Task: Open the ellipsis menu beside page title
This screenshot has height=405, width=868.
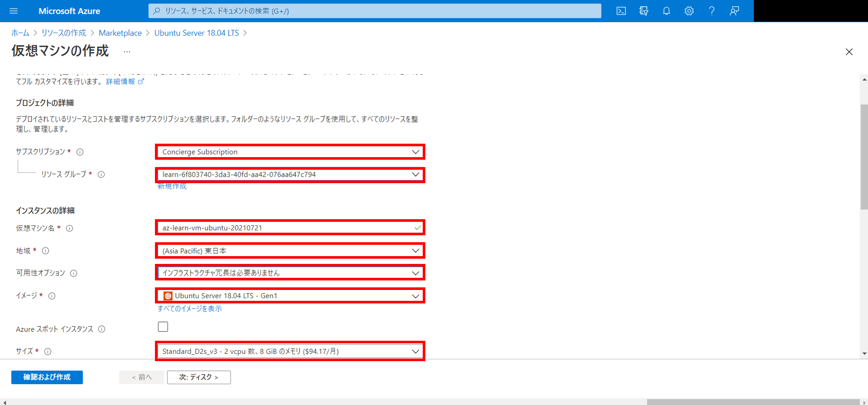Action: coord(127,52)
